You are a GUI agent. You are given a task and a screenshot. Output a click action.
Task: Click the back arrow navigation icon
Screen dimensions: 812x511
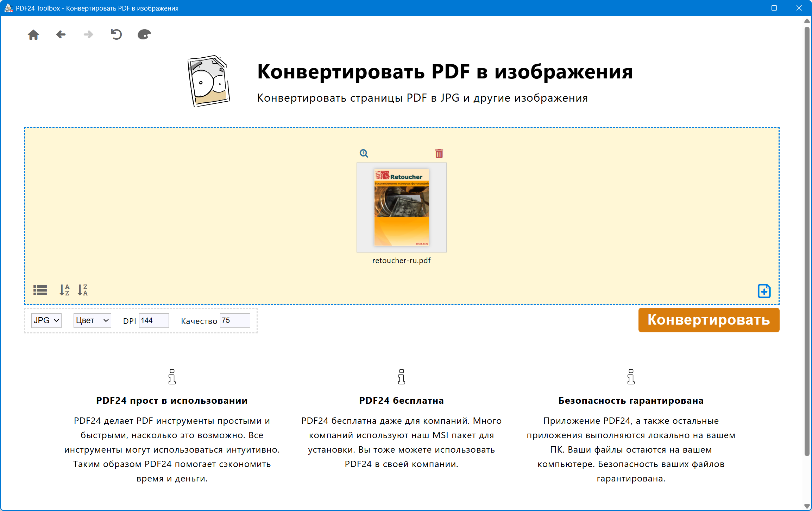[61, 34]
